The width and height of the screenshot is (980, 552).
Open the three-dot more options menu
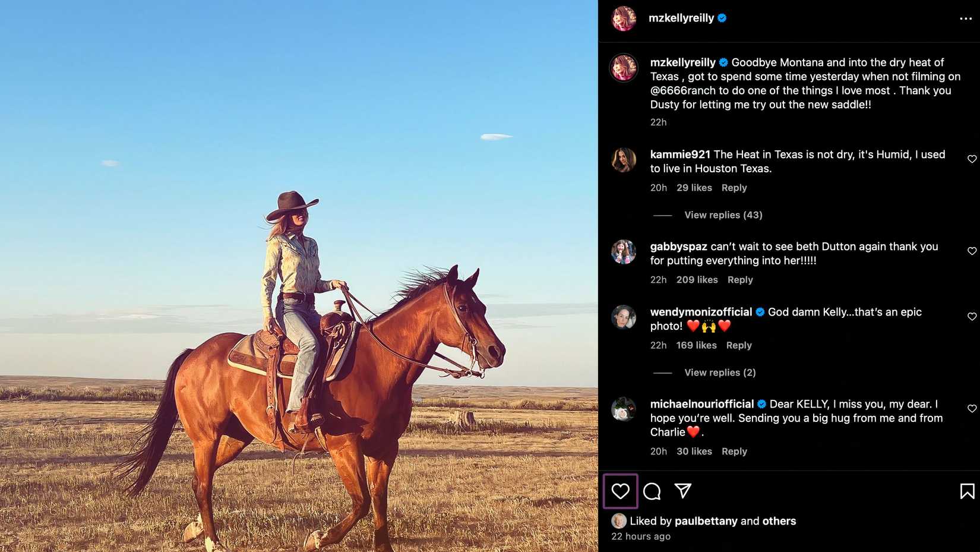tap(966, 19)
